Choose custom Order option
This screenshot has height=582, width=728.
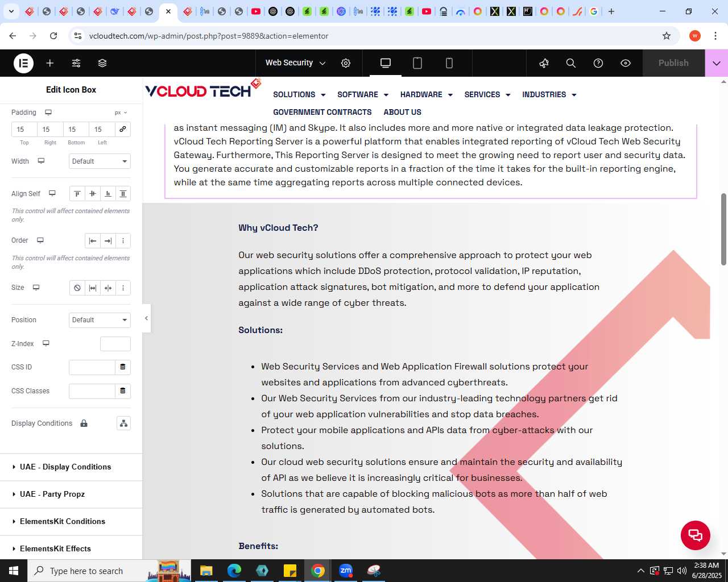tap(123, 241)
